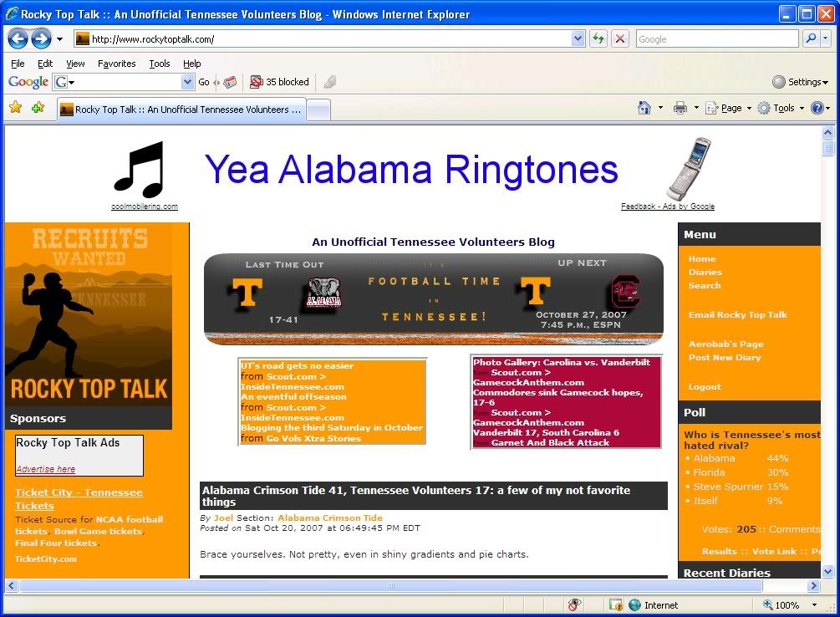
Task: Open the UT's road gets no easier headline
Action: (x=298, y=365)
